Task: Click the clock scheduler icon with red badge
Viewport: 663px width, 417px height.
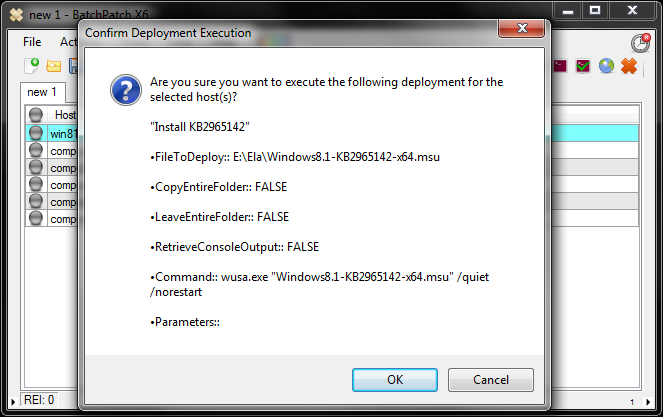Action: click(x=641, y=43)
